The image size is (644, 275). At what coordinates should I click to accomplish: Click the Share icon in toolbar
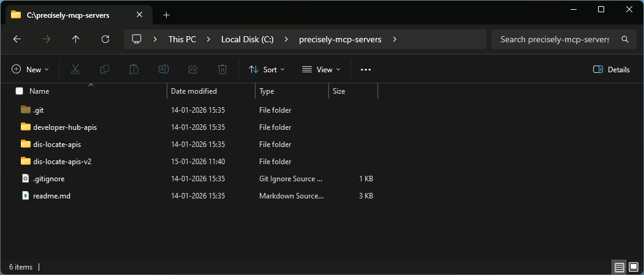click(193, 70)
